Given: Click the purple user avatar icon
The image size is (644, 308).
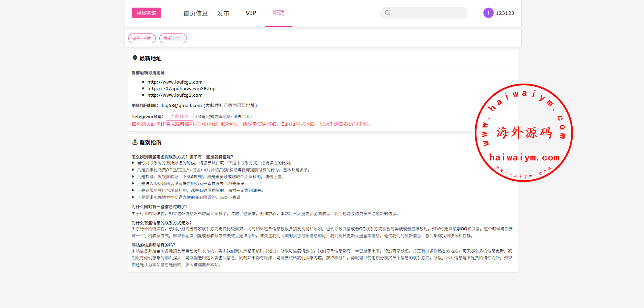Looking at the screenshot, I should pos(488,13).
